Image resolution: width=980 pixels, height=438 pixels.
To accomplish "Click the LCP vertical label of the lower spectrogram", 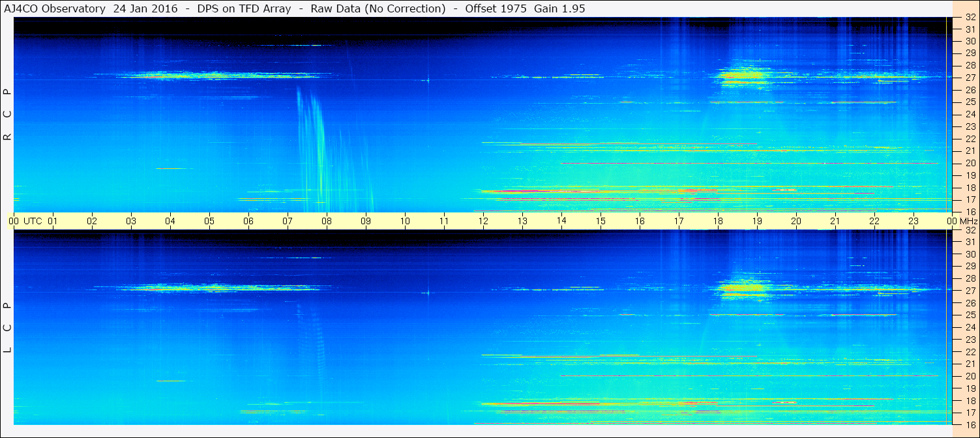I will click(7, 328).
